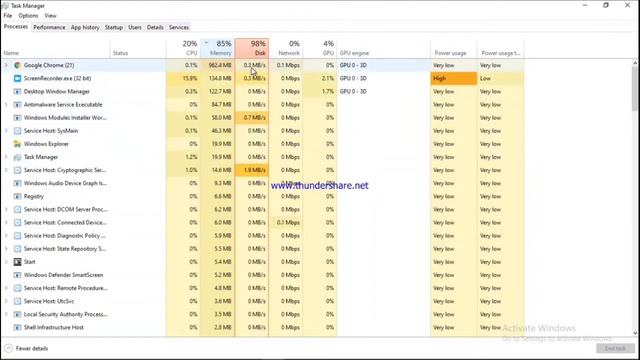Click the Service Host: Remote Procedure icon
This screenshot has width=640, height=360.
[x=17, y=288]
